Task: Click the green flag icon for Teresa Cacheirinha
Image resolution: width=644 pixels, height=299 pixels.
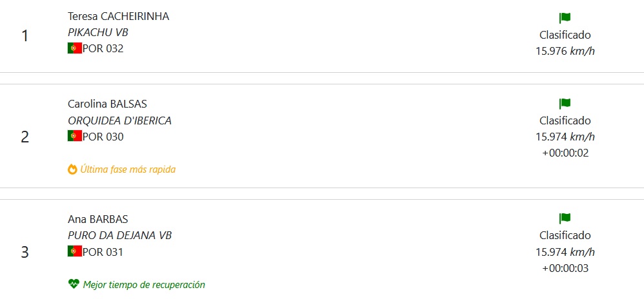Action: pyautogui.click(x=565, y=18)
